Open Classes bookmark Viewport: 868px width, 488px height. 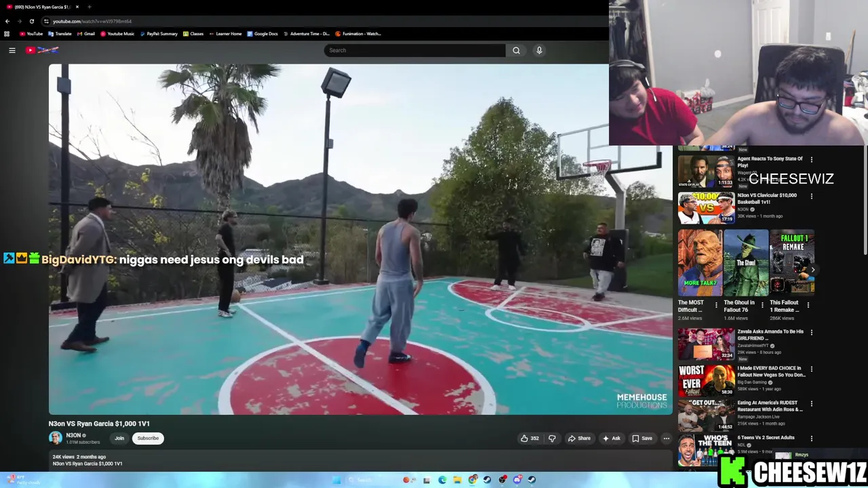pyautogui.click(x=193, y=34)
